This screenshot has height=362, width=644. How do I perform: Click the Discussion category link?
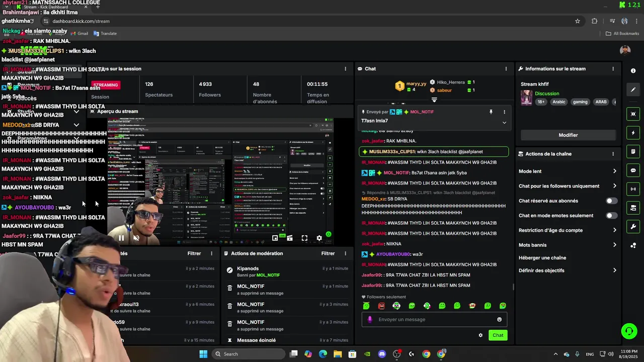(x=547, y=94)
